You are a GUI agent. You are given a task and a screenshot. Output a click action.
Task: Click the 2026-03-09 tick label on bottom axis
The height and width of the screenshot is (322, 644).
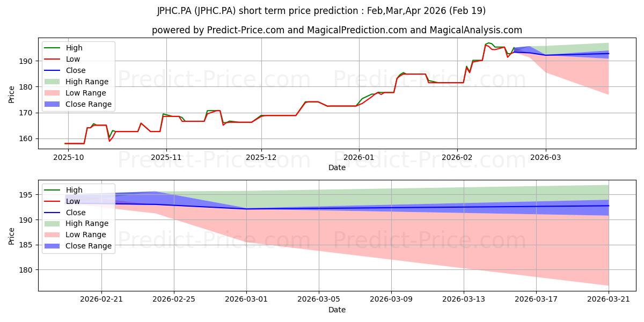391,299
